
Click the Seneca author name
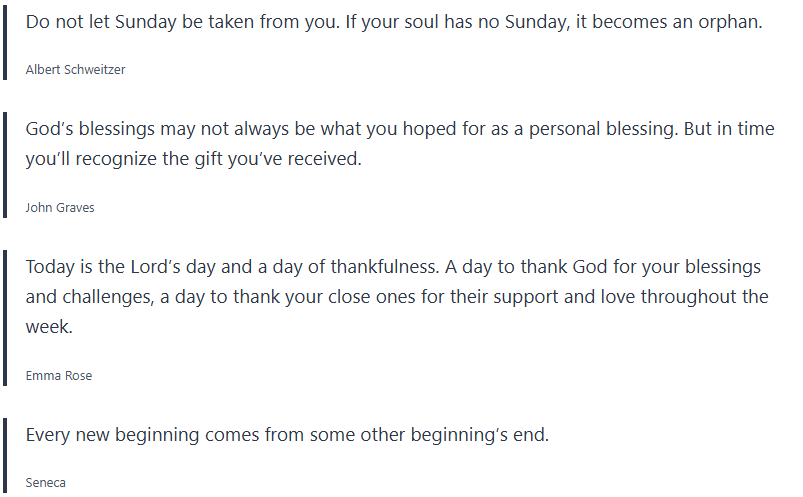tap(46, 483)
